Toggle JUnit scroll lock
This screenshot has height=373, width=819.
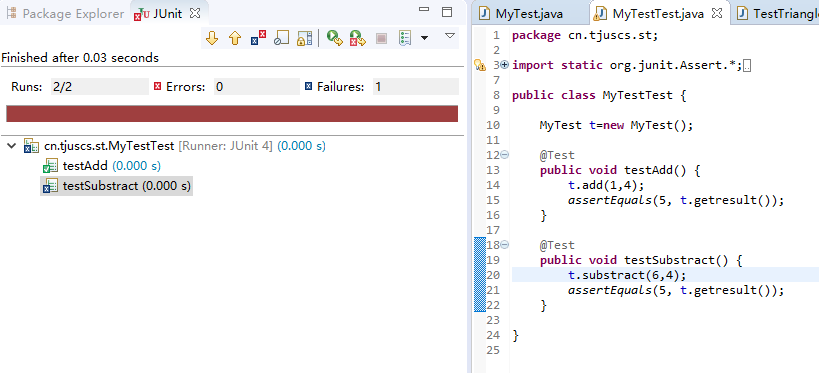305,38
